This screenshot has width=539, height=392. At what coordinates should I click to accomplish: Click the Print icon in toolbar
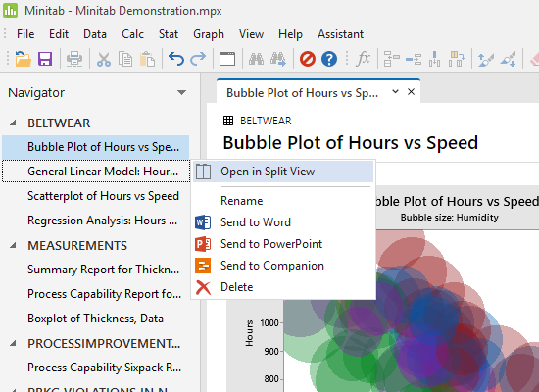coord(74,59)
